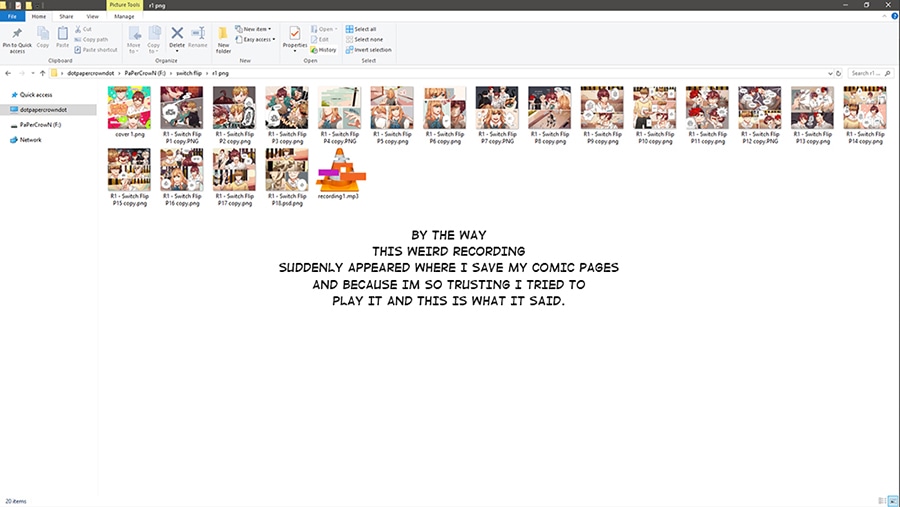Select the cover 1.png thumbnail
This screenshot has width=900, height=507.
click(x=129, y=108)
